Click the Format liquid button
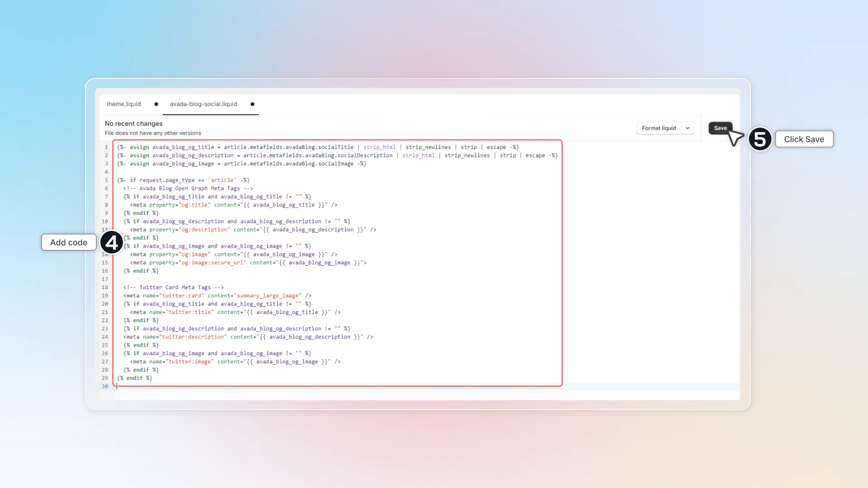Image resolution: width=868 pixels, height=488 pixels. [659, 128]
